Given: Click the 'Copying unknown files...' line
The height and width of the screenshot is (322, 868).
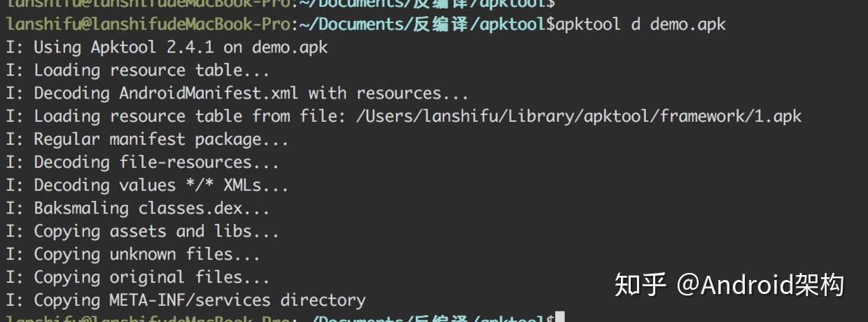Looking at the screenshot, I should click(x=133, y=255).
